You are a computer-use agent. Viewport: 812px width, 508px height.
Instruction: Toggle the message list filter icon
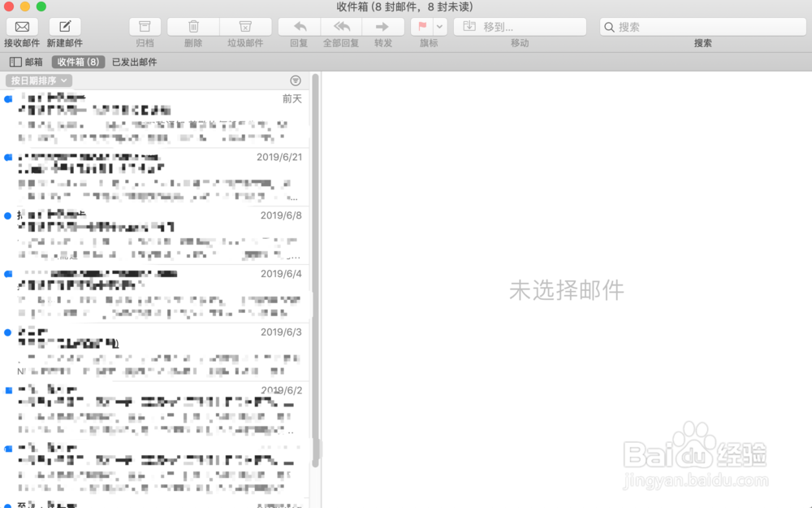(x=296, y=80)
